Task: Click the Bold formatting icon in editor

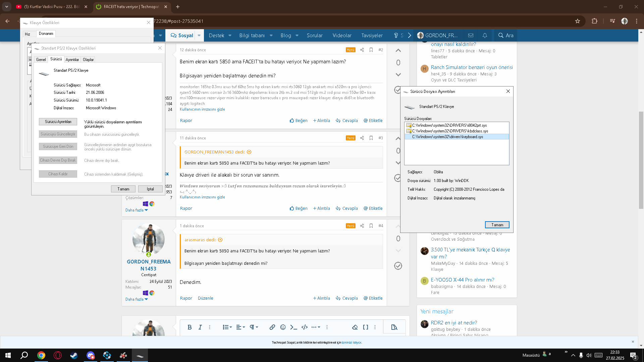Action: tap(190, 327)
